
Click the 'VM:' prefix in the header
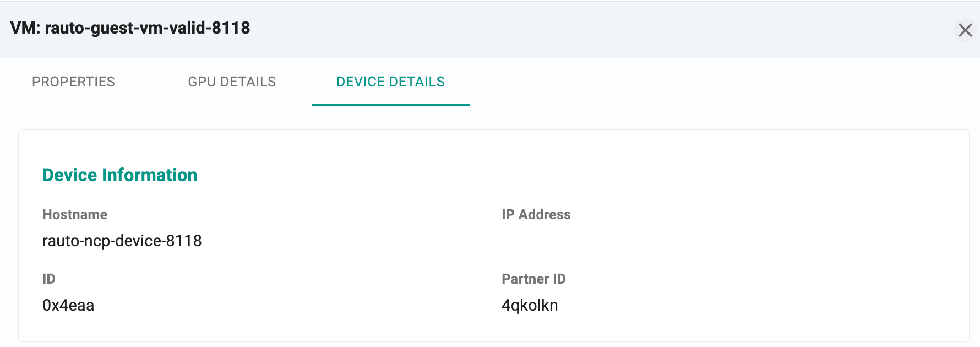pyautogui.click(x=25, y=28)
